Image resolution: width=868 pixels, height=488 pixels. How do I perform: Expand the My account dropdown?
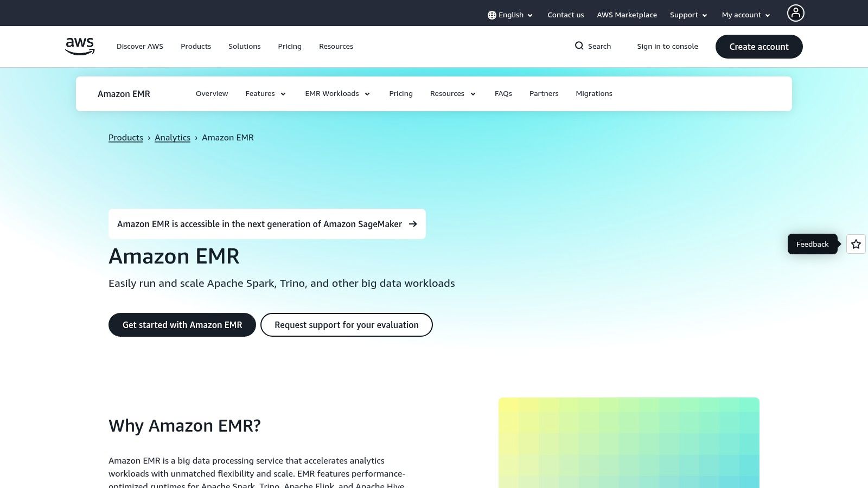coord(745,15)
